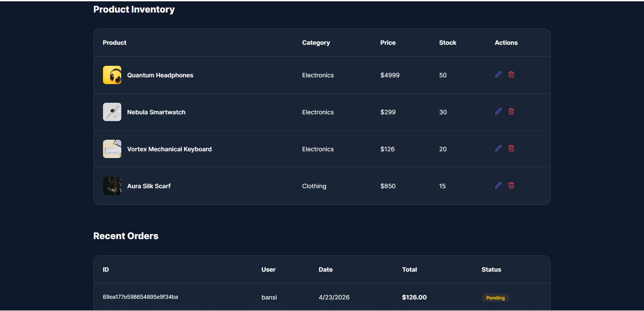Image resolution: width=644 pixels, height=311 pixels.
Task: Click the Aura Silk Scarf thumbnail
Action: [x=112, y=186]
